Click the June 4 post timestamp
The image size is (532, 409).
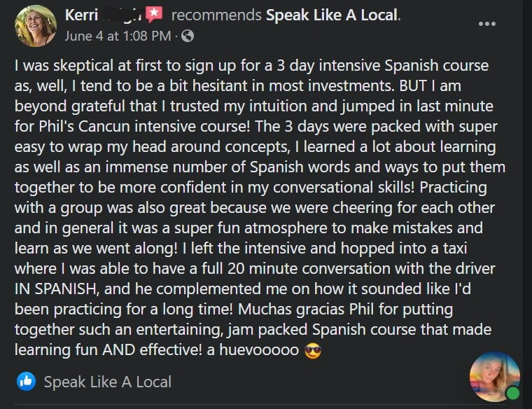(x=118, y=35)
